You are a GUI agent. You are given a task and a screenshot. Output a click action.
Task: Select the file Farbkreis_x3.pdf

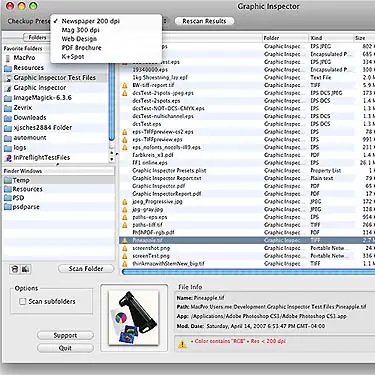tap(153, 155)
